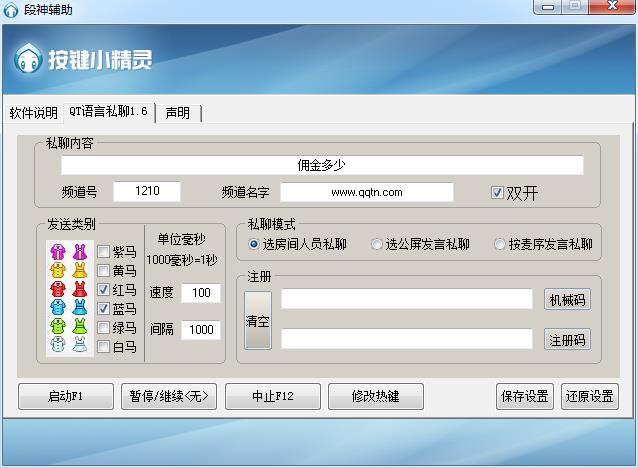Click the yellow shirt icon
638x468 pixels.
coord(58,270)
